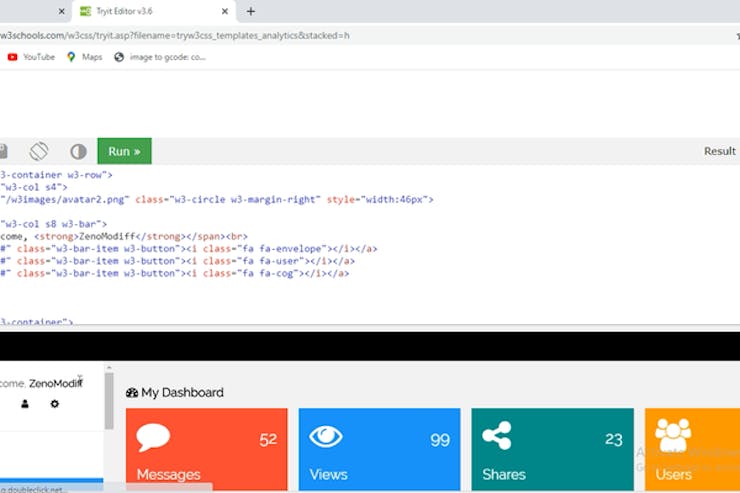
Task: Click the ZenoModiff name in the sidebar
Action: (56, 383)
